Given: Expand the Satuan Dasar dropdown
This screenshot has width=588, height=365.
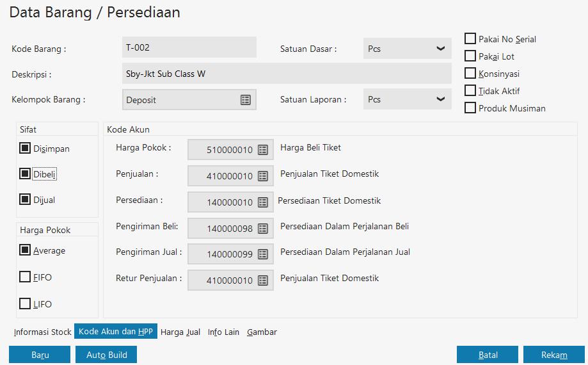Looking at the screenshot, I should 440,49.
